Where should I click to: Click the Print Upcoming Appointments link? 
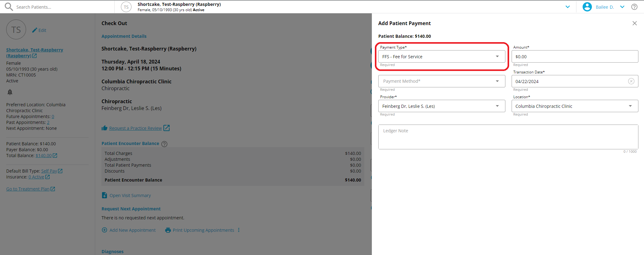pos(203,230)
